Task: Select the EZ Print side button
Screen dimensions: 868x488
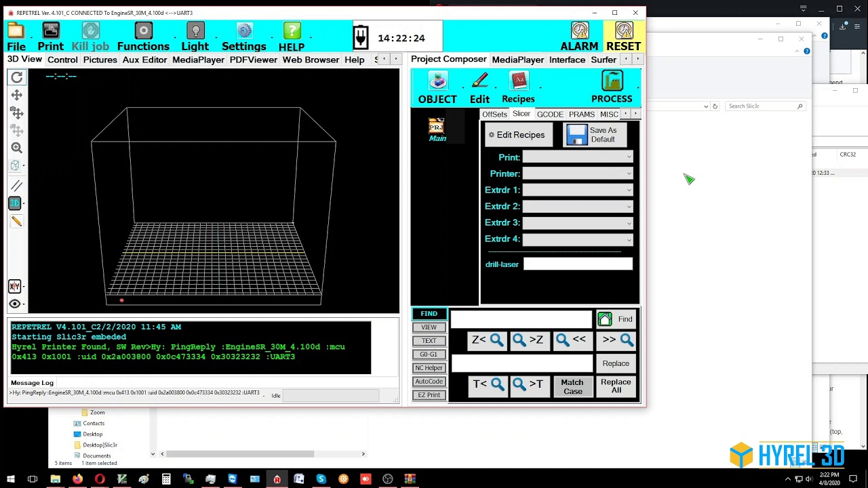Action: pos(429,395)
